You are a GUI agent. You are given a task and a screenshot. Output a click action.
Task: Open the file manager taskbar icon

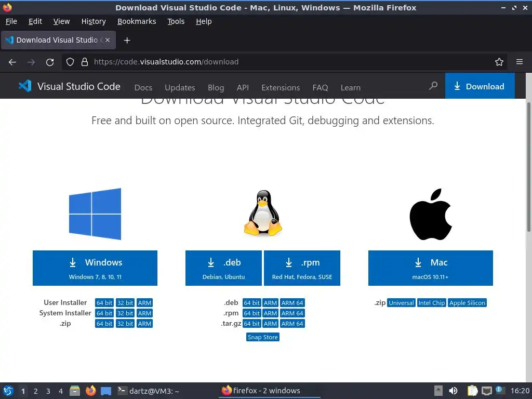(x=75, y=391)
